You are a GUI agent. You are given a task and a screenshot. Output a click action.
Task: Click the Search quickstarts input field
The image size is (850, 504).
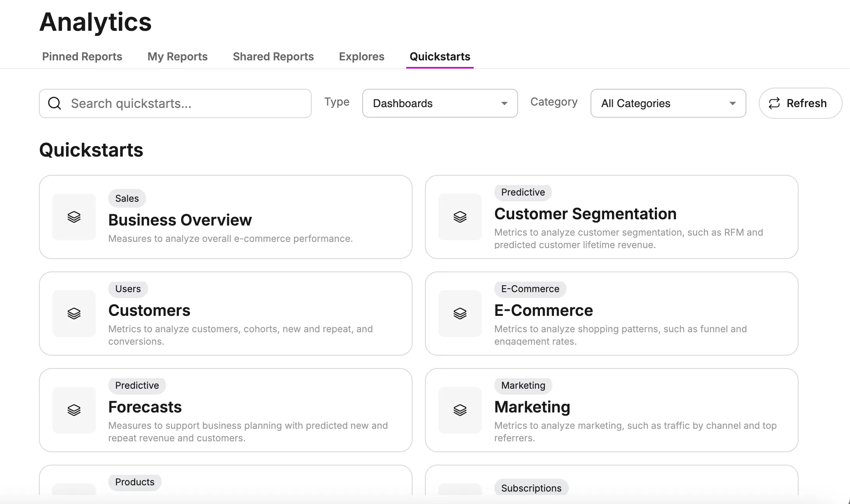tap(175, 103)
